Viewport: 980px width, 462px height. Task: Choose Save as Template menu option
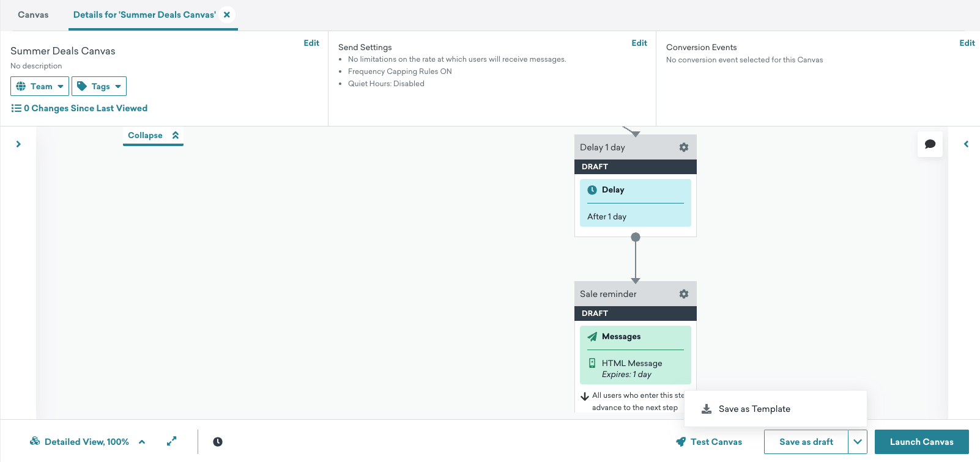(x=754, y=409)
